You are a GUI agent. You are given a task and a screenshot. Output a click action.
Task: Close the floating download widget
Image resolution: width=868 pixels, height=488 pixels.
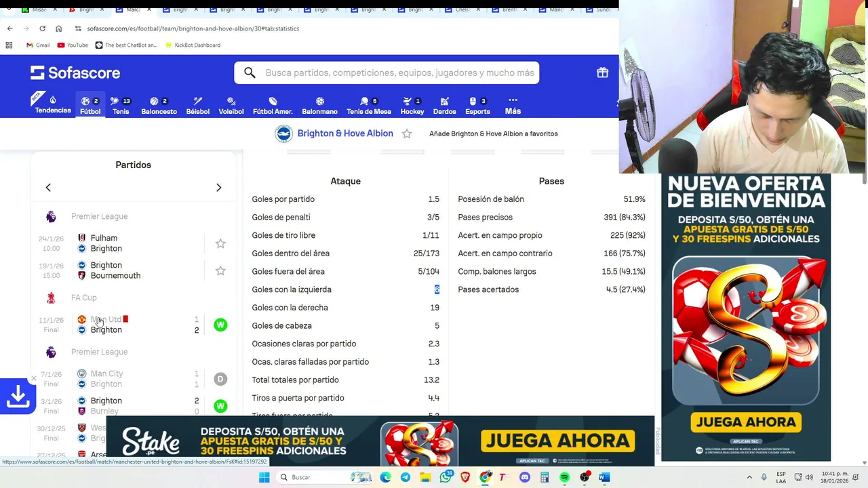pyautogui.click(x=34, y=378)
